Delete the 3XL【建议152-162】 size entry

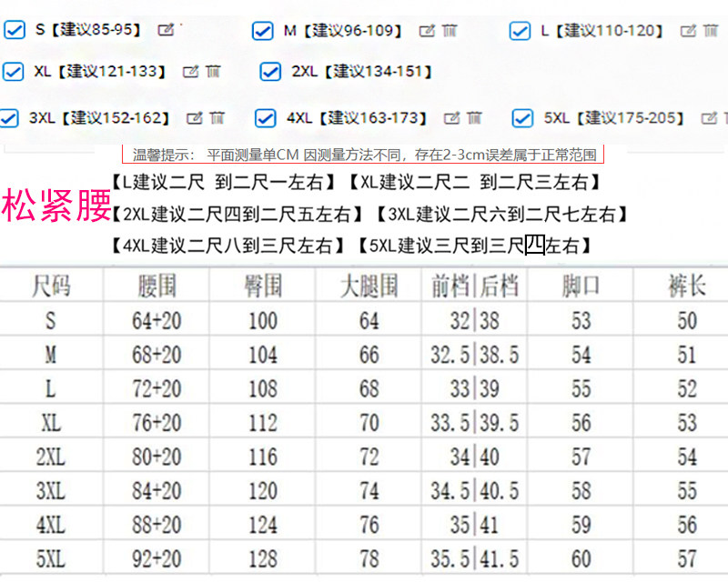(x=217, y=118)
